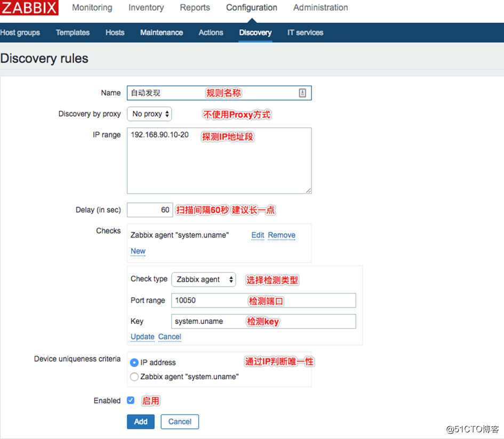Click the autofill icon in Name field
Screen dimensions: 504x439
tap(302, 93)
